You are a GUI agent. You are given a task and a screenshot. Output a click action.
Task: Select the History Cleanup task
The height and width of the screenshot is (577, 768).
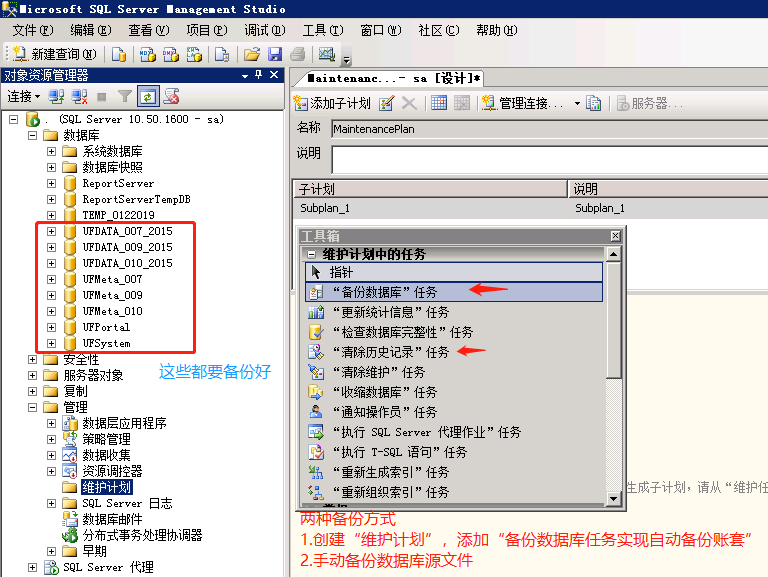pyautogui.click(x=454, y=352)
